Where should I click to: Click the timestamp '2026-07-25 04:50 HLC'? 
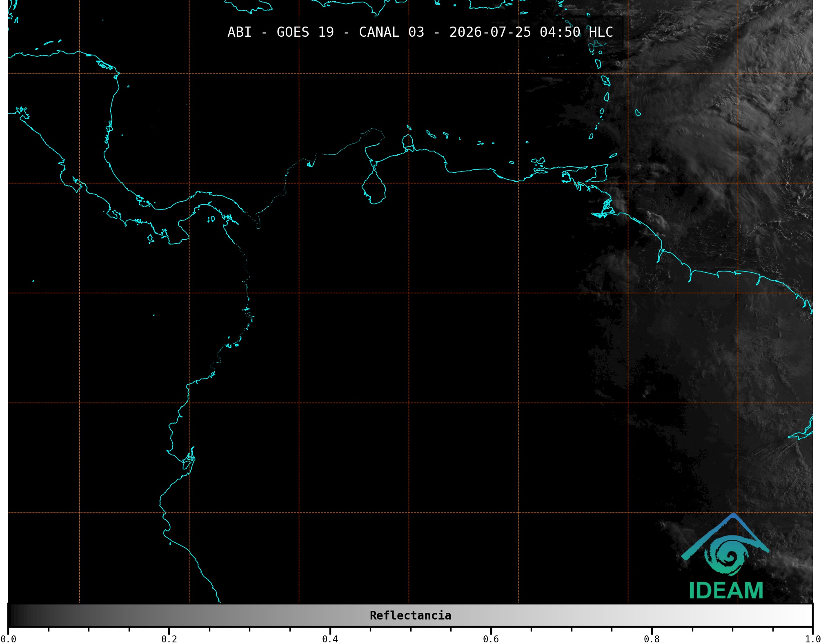[531, 32]
